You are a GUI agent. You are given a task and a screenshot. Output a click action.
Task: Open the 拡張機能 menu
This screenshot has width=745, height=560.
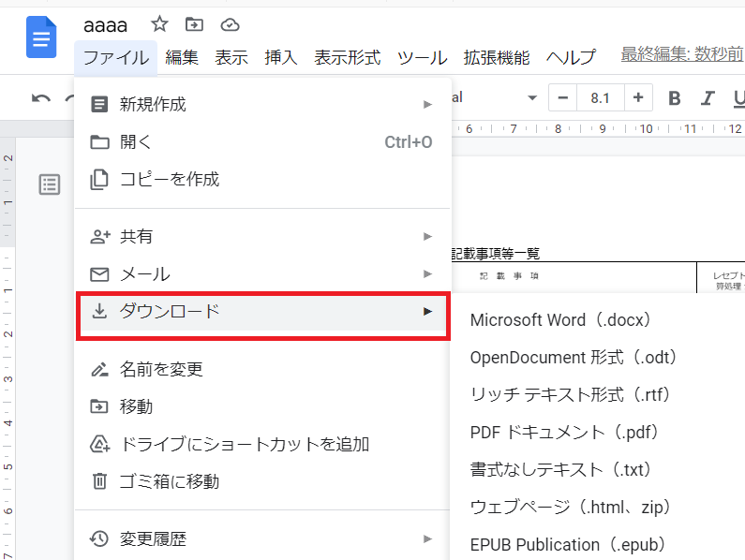pos(497,58)
